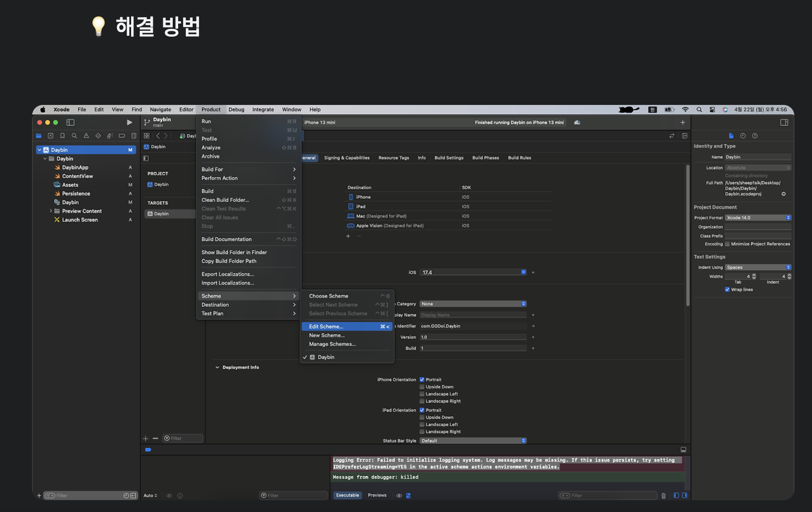Click the Bundle Identifier text field

click(473, 326)
